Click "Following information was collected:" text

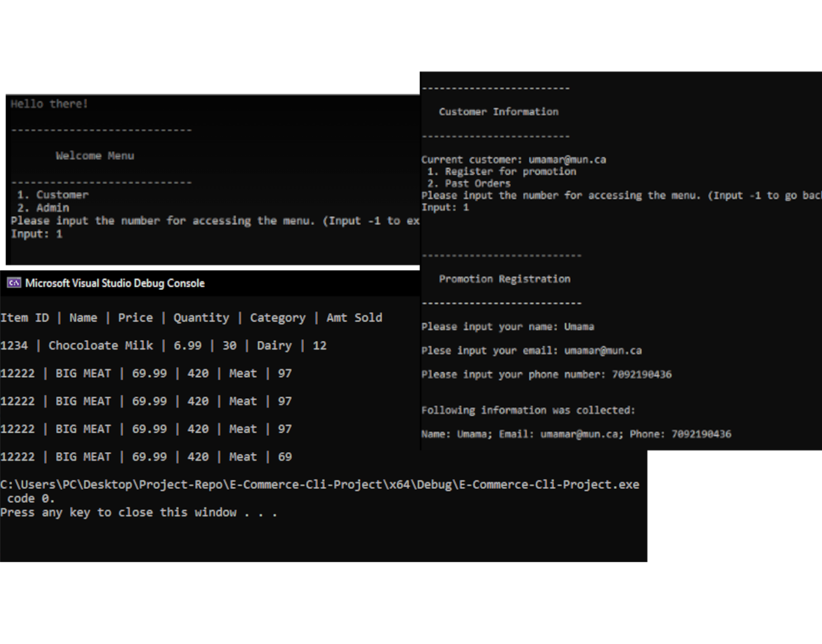click(x=528, y=410)
